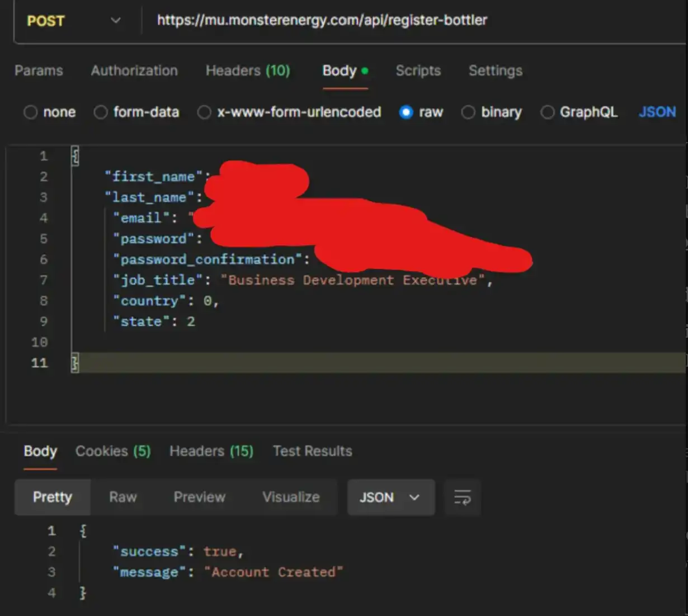This screenshot has height=616, width=688.
Task: Open the response JSON format dropdown
Action: tap(391, 497)
